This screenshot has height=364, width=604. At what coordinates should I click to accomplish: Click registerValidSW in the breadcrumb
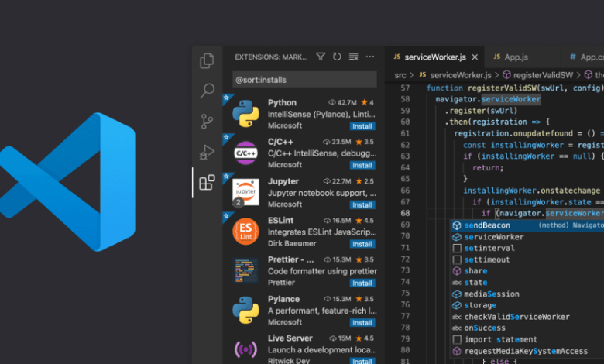coord(543,75)
